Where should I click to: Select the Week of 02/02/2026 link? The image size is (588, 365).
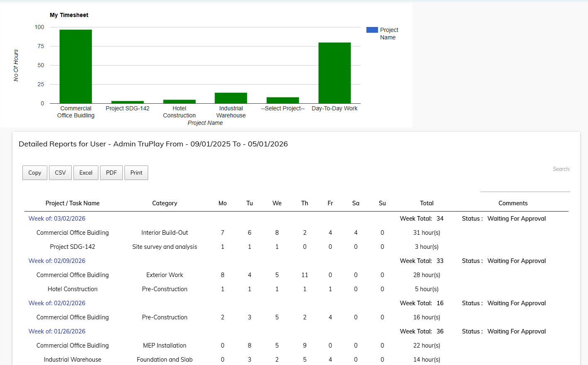56,303
